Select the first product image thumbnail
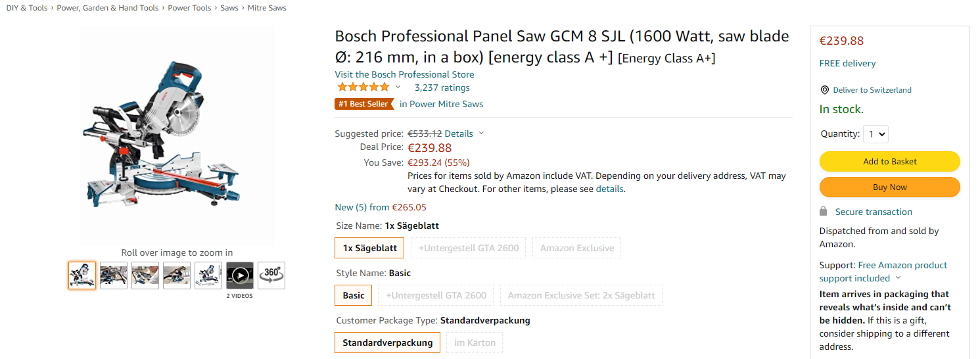Viewport: 980px width, 359px height. (82, 275)
